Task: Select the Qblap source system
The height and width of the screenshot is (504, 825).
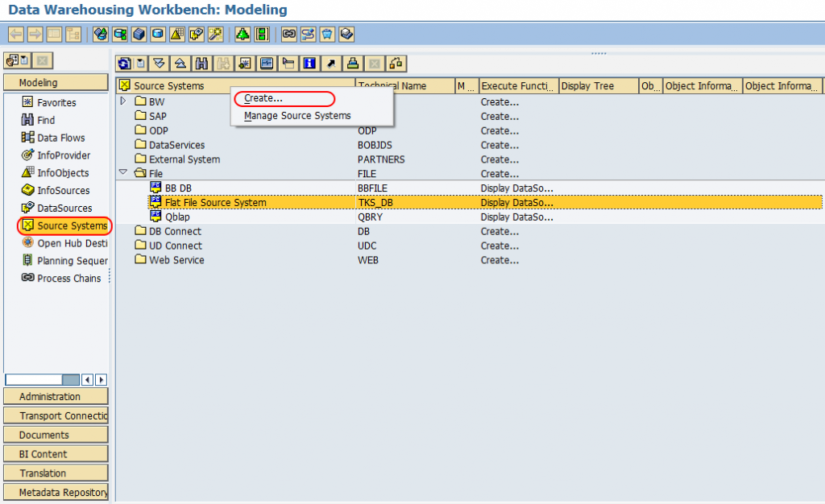Action: click(x=177, y=217)
